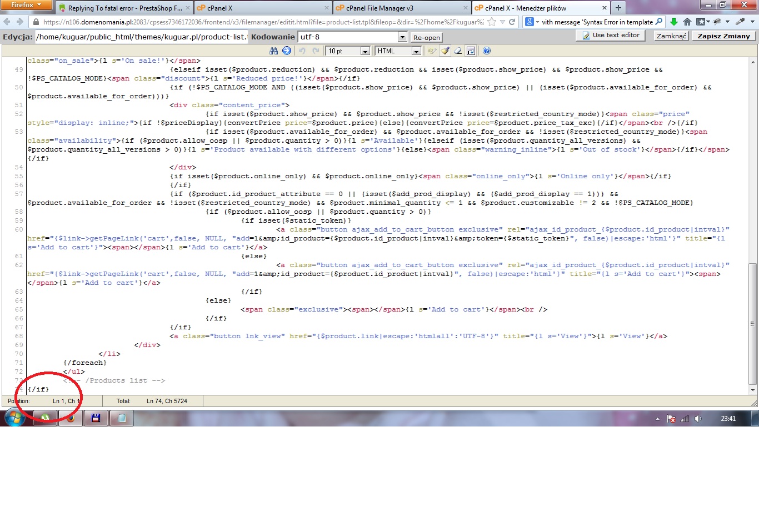Open uTorrent from the taskbar

point(45,418)
